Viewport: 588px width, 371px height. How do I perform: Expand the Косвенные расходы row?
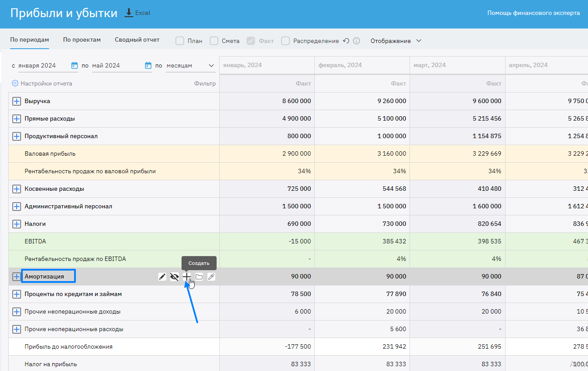point(17,189)
